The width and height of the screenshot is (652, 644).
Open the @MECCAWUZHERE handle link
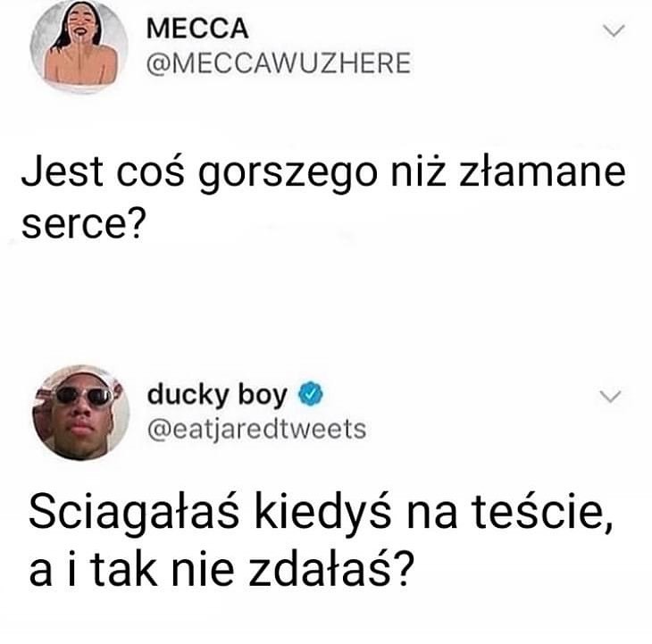point(279,63)
